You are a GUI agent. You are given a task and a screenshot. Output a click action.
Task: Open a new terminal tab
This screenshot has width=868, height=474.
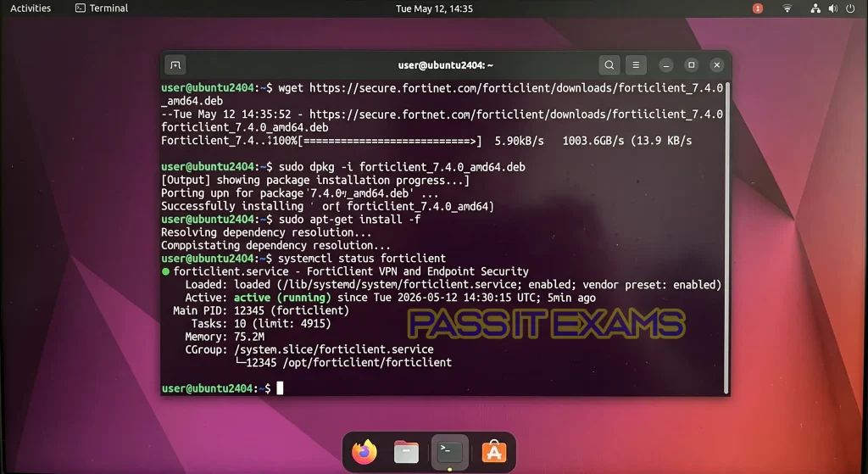pyautogui.click(x=175, y=65)
